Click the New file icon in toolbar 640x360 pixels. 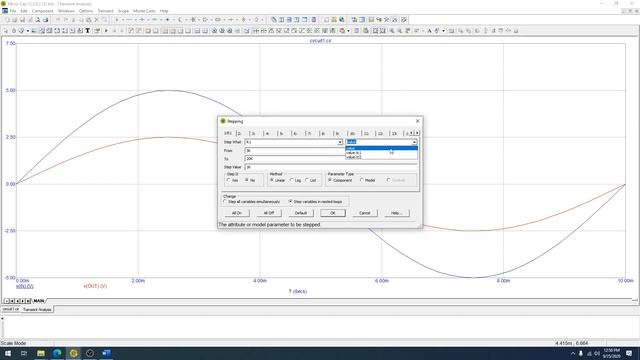pyautogui.click(x=7, y=20)
